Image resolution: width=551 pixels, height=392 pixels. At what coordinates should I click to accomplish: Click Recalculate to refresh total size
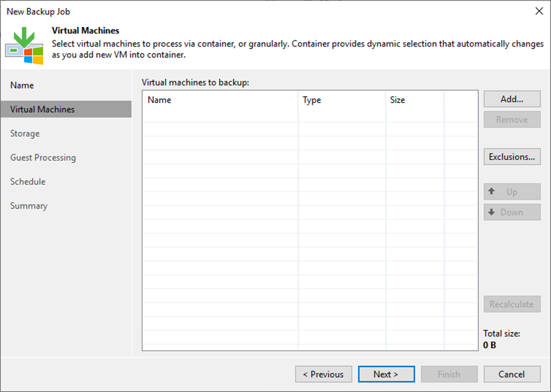tap(511, 304)
